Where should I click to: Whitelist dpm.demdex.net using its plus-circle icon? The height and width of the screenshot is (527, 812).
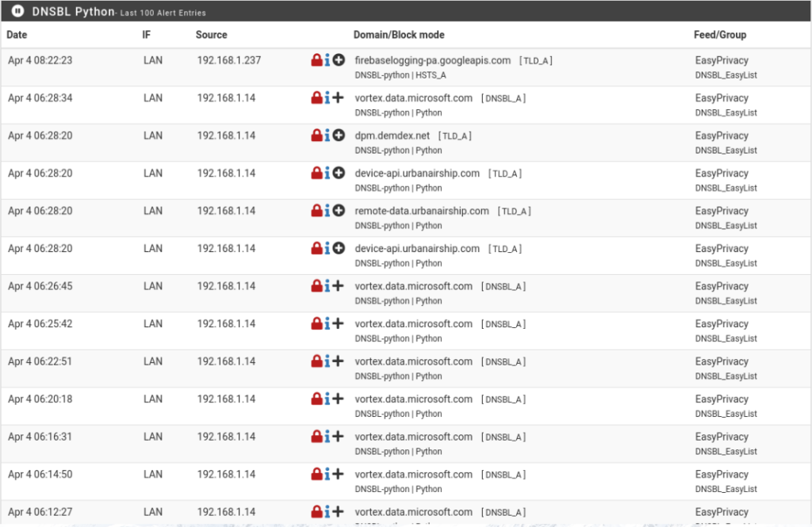point(339,136)
